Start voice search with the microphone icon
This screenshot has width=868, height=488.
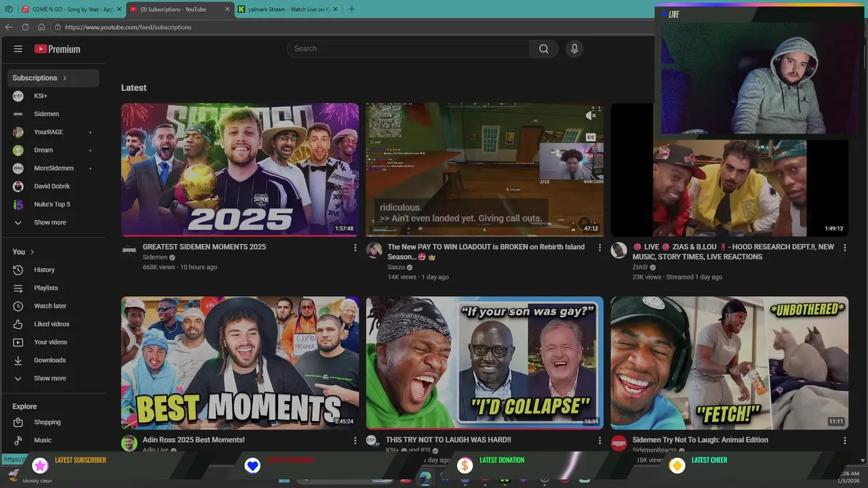(574, 49)
